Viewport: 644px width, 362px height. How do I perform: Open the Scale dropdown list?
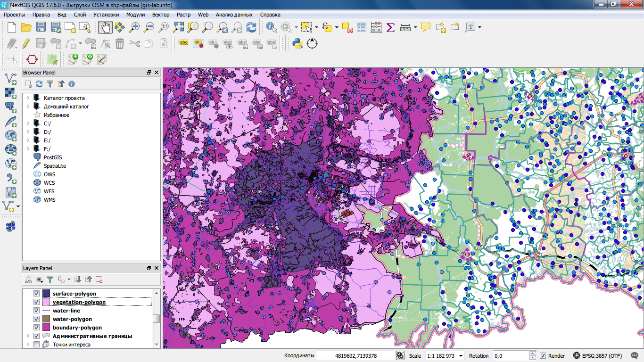[461, 356]
